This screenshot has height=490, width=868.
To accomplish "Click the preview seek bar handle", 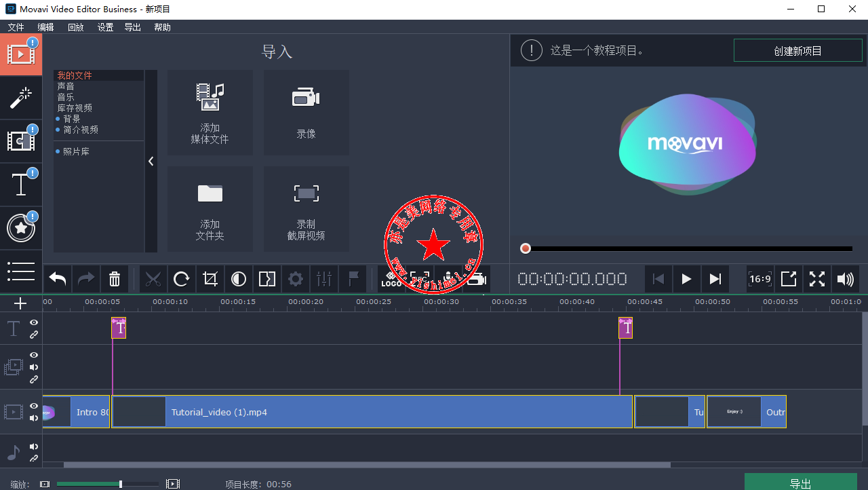I will coord(525,248).
